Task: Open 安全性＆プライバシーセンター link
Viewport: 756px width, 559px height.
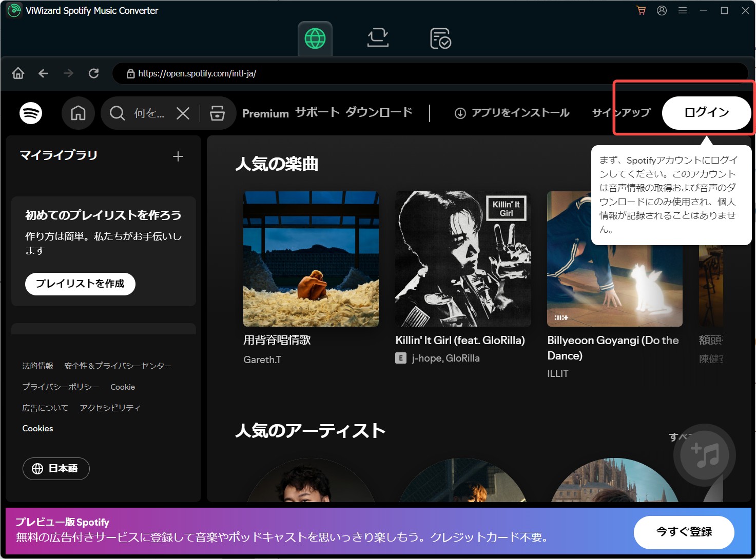Action: click(118, 366)
